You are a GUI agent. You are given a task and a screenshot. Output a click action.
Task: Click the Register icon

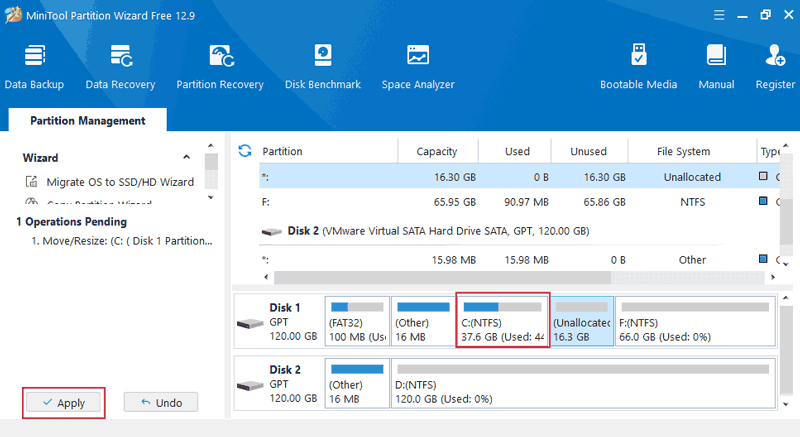click(775, 66)
